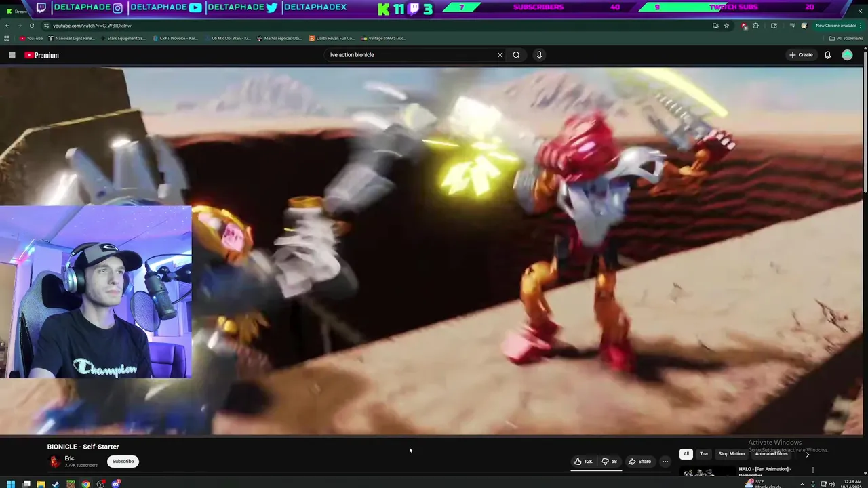Screen dimensions: 868x488
Task: Reload the page in Chrome
Action: pyautogui.click(x=31, y=26)
